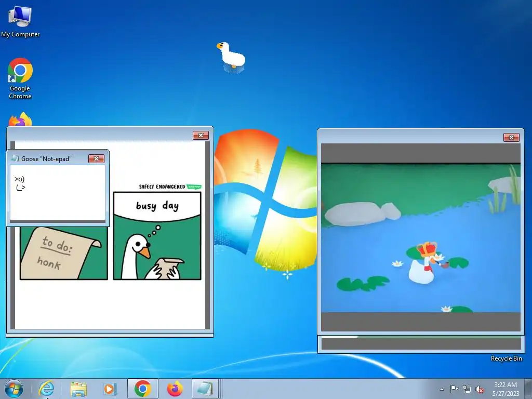532x399 pixels.
Task: Open Windows Media Player from the taskbar
Action: point(110,389)
